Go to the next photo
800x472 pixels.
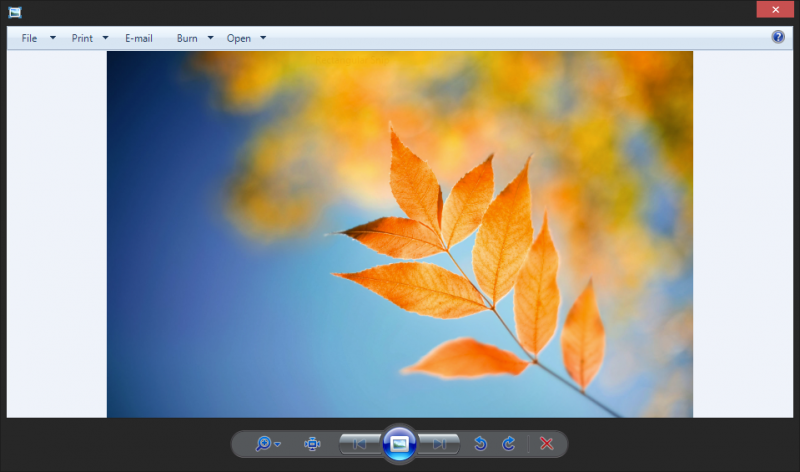point(439,444)
